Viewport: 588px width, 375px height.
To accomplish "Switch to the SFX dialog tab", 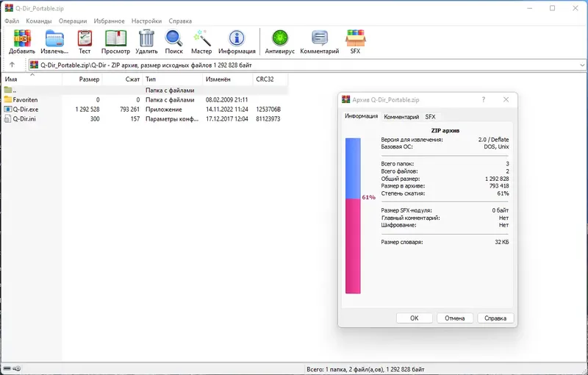I will click(x=430, y=117).
